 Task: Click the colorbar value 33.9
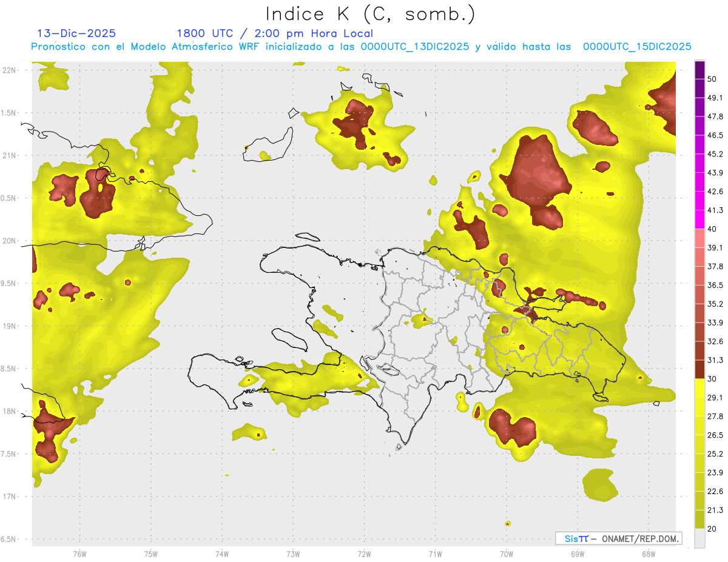715,323
